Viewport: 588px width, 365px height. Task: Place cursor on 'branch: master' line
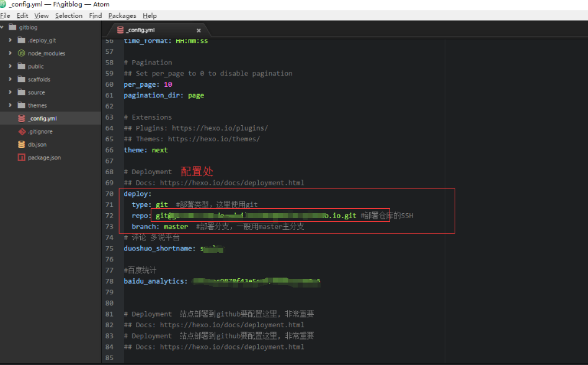tap(160, 226)
